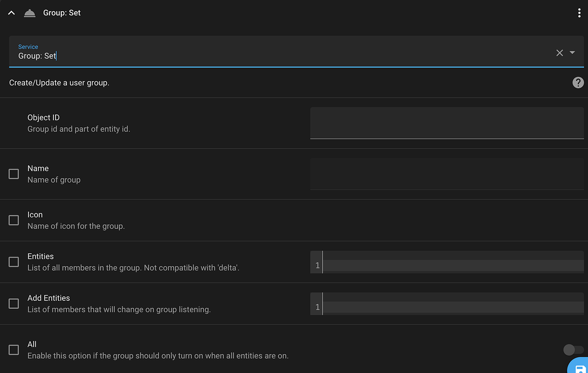Click the blue save button

(579, 367)
